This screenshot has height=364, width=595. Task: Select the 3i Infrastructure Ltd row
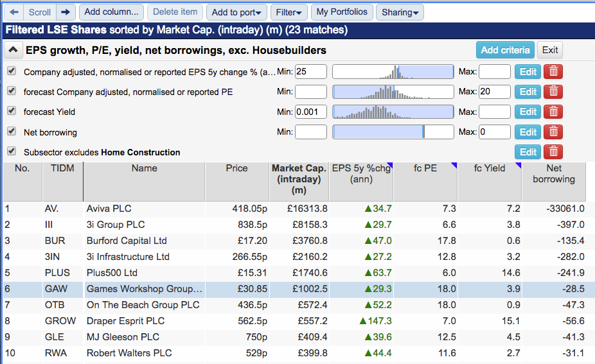(x=299, y=257)
